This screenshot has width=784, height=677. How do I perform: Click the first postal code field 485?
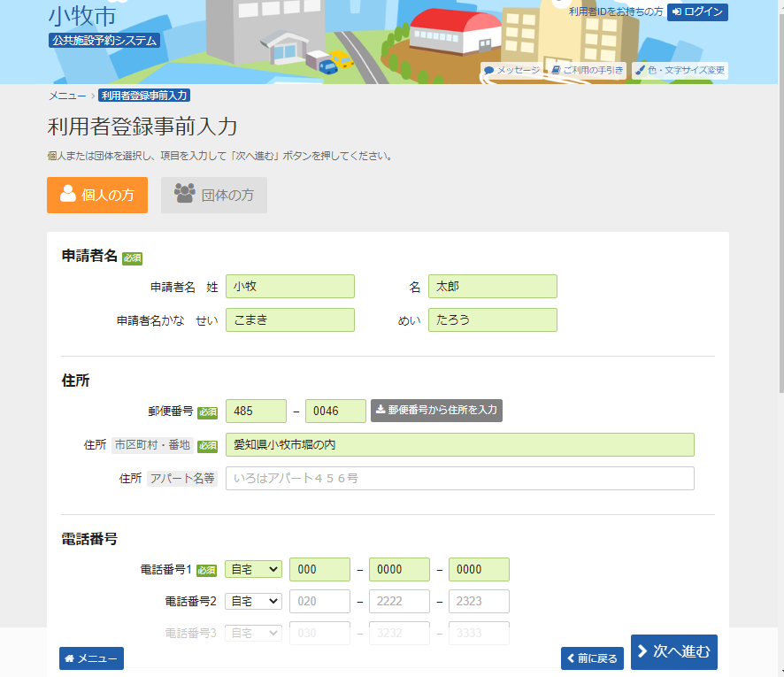[256, 411]
